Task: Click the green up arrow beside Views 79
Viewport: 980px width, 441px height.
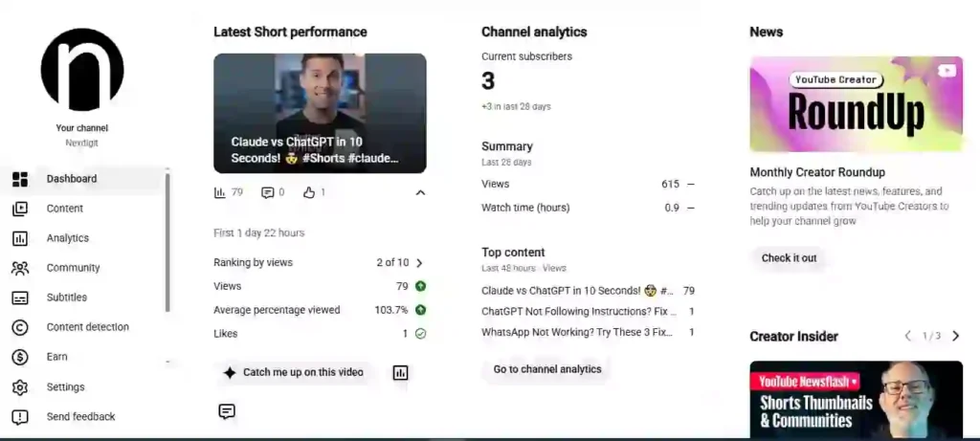Action: [x=421, y=286]
